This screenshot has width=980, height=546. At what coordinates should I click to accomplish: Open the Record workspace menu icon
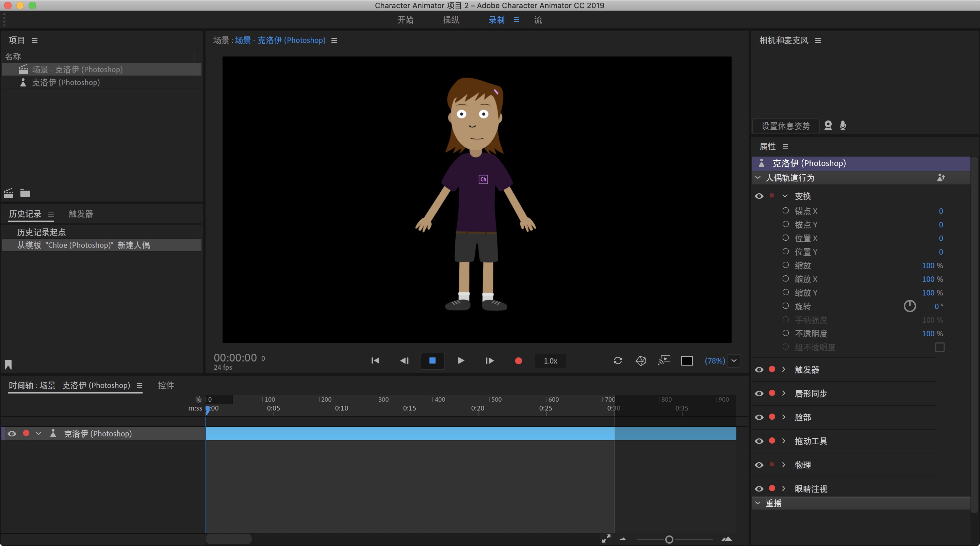point(516,19)
